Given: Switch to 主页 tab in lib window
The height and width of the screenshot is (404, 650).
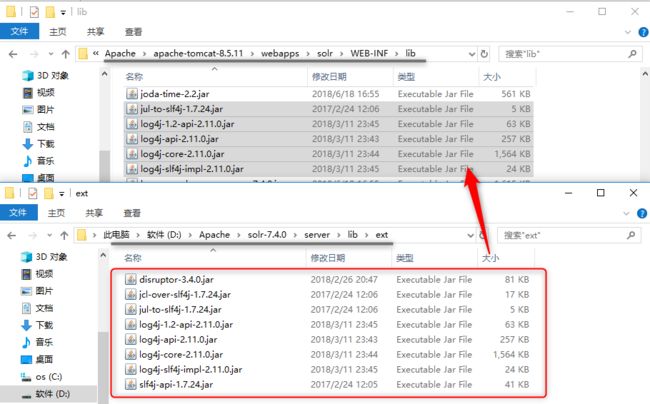Looking at the screenshot, I should point(58,32).
